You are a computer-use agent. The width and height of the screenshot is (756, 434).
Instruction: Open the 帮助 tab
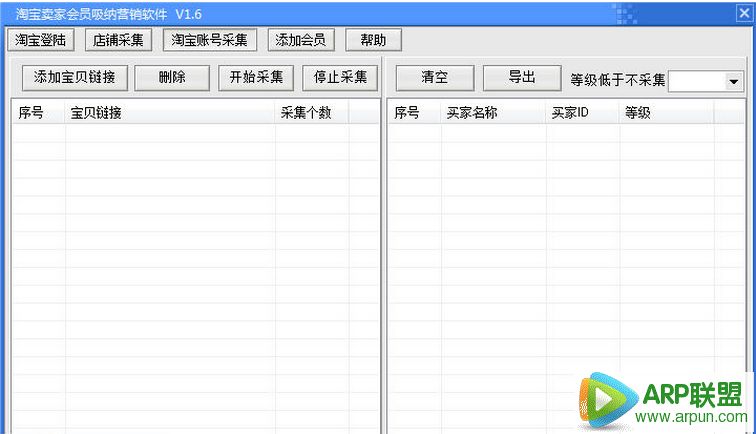[x=373, y=40]
